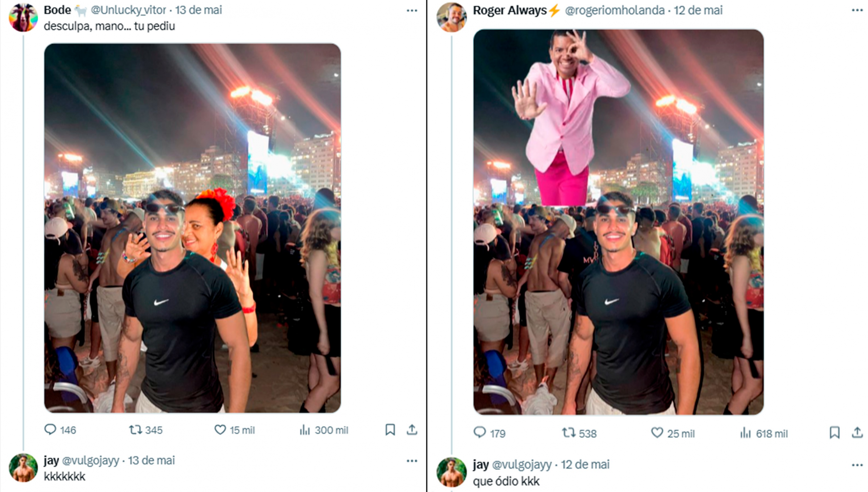Open @rogeriomholanda profile handle
Screen dimensions: 868x492
click(614, 11)
